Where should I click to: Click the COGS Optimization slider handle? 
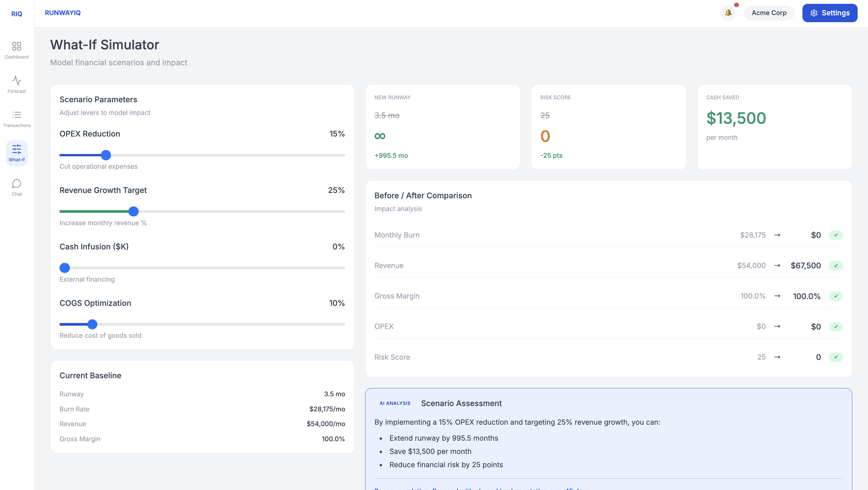(x=92, y=324)
